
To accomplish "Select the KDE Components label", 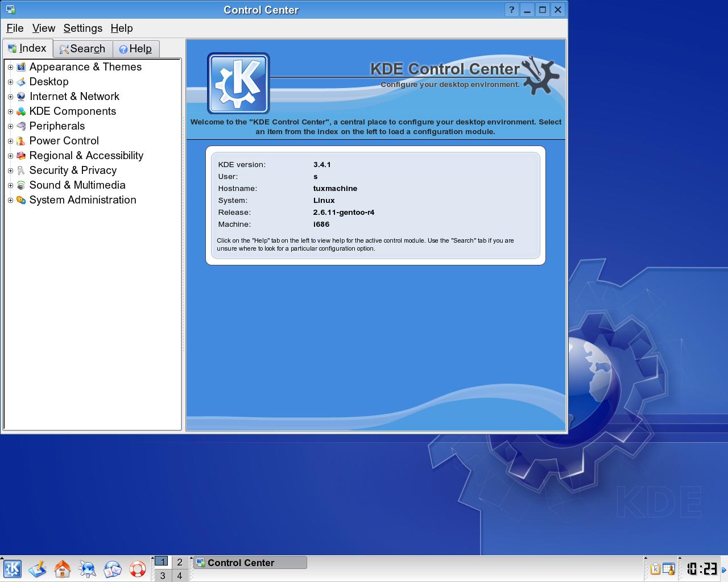I will pos(73,111).
